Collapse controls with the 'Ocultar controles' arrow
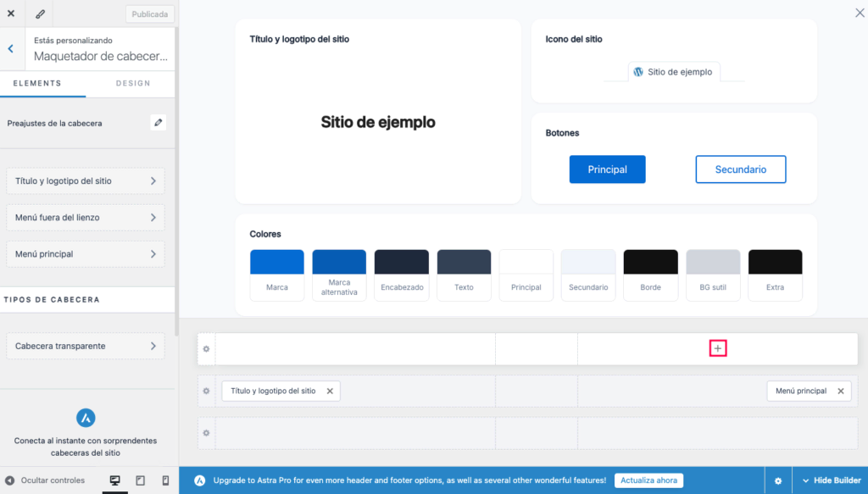 coord(9,480)
